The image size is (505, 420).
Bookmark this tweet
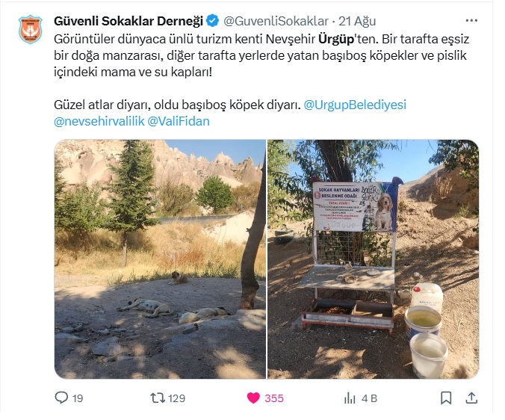click(446, 398)
